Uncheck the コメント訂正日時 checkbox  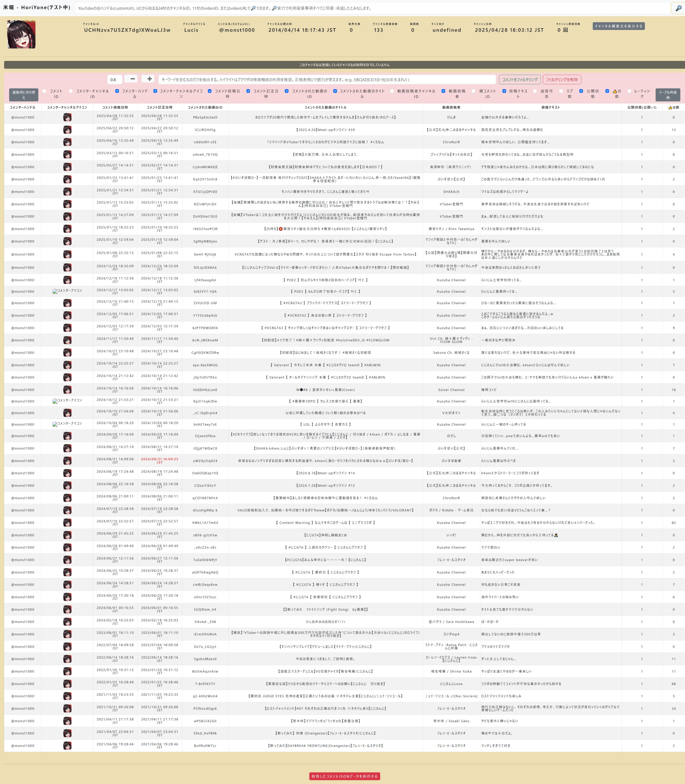(248, 91)
